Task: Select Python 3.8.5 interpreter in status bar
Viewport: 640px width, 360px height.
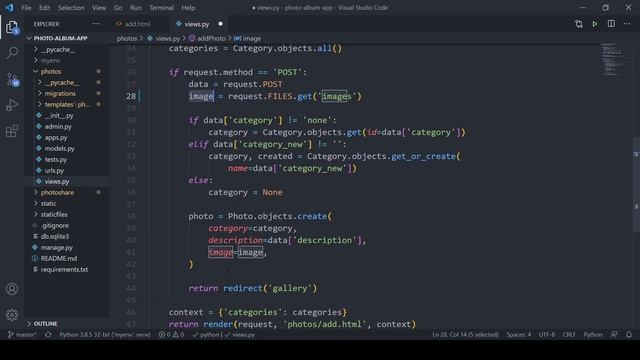Action: click(x=105, y=335)
